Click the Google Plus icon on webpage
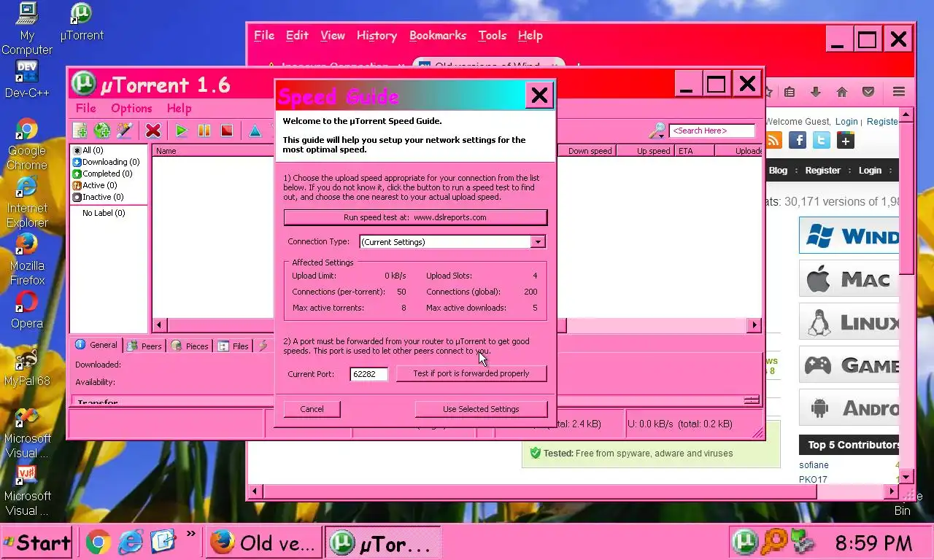This screenshot has height=560, width=934. (x=846, y=141)
